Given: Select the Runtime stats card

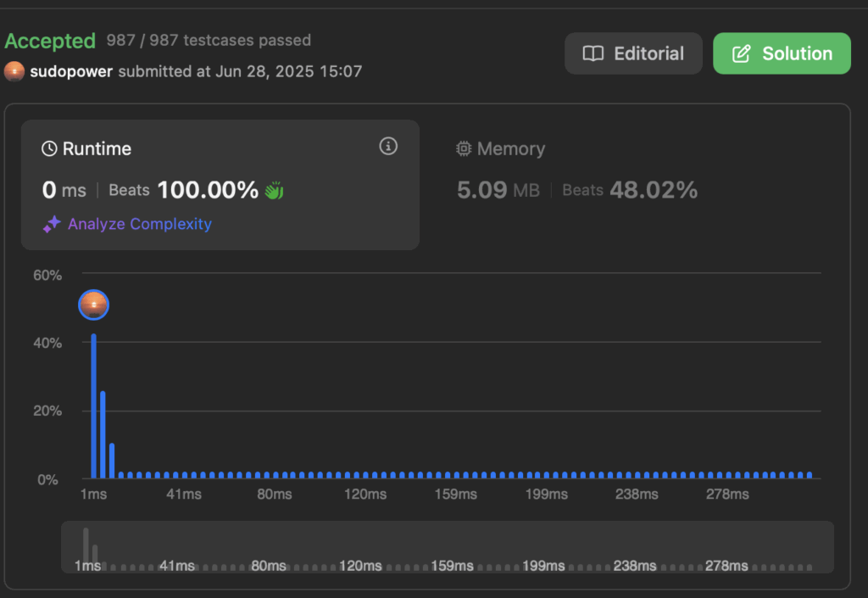Looking at the screenshot, I should tap(220, 185).
